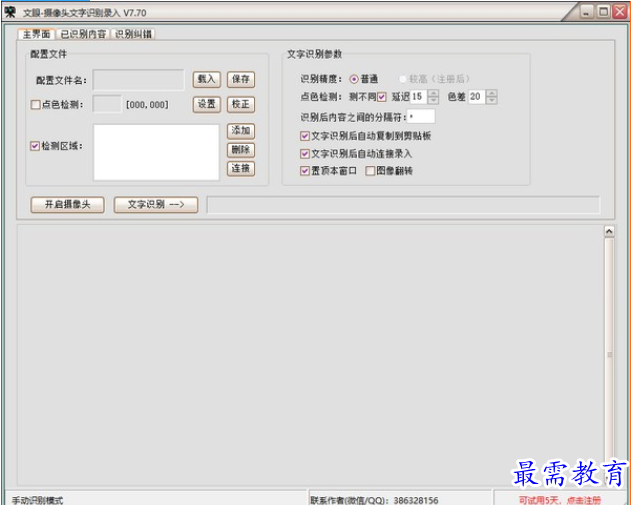Start camera with 开启摄像头 button
The width and height of the screenshot is (635, 505).
pyautogui.click(x=68, y=205)
